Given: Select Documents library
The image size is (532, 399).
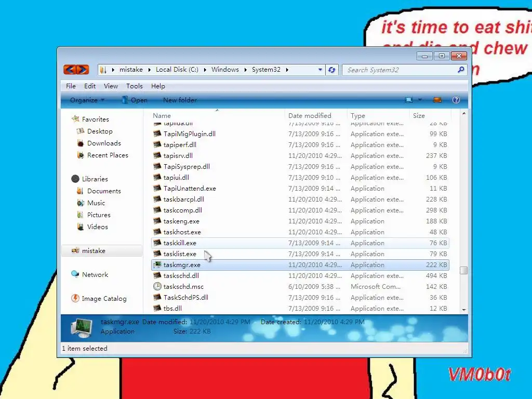Looking at the screenshot, I should (99, 191).
